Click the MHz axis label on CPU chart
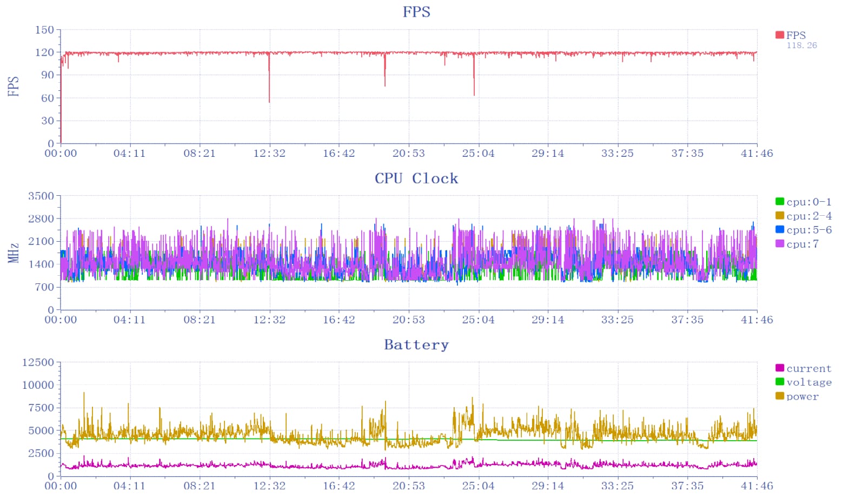The height and width of the screenshot is (504, 843). tap(14, 253)
